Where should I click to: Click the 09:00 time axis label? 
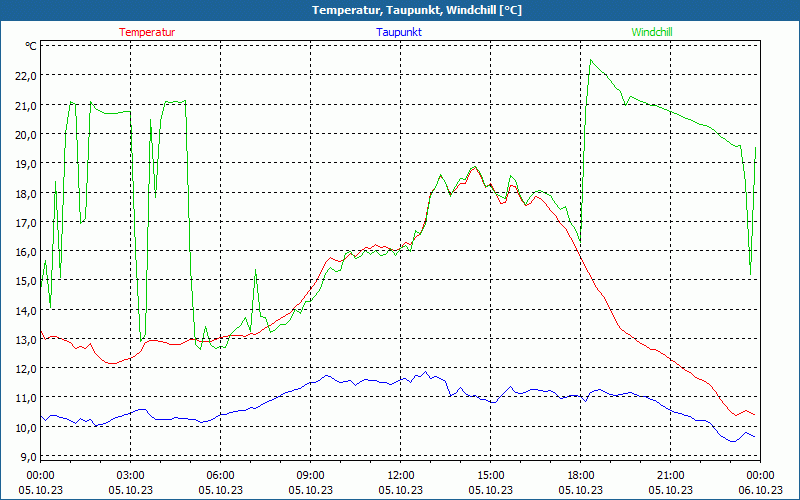311,476
